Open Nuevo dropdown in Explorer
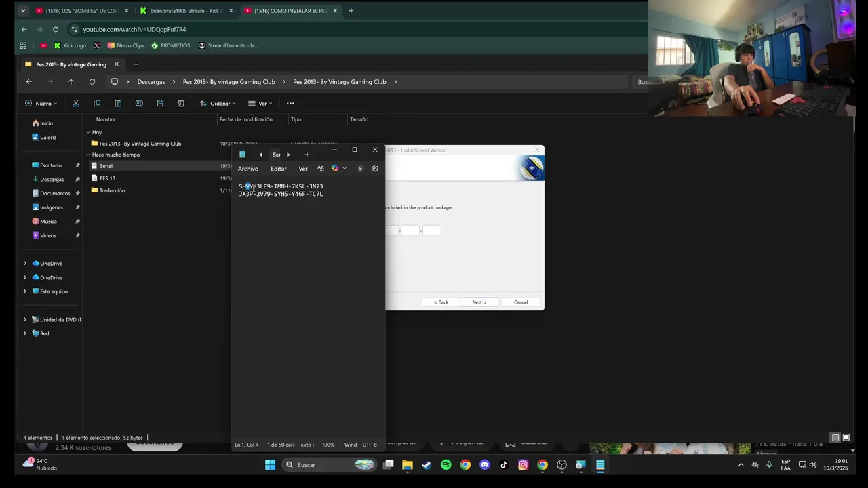The height and width of the screenshot is (488, 868). (41, 103)
